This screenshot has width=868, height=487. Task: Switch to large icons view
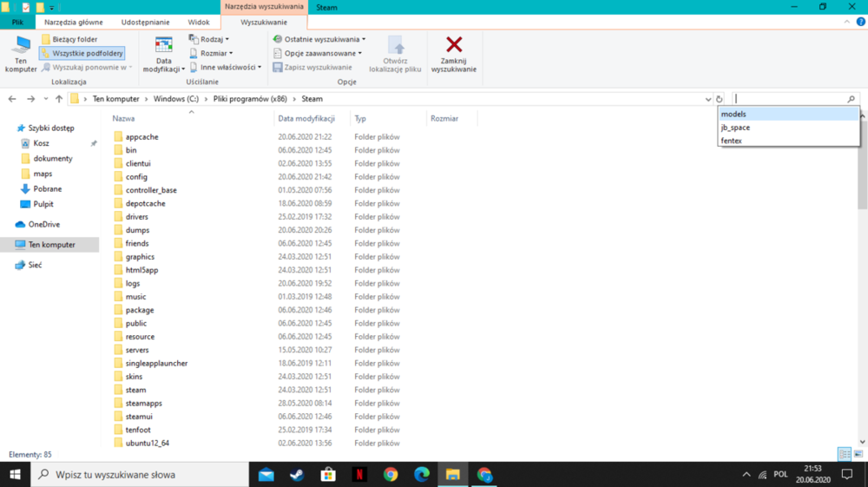[858, 454]
